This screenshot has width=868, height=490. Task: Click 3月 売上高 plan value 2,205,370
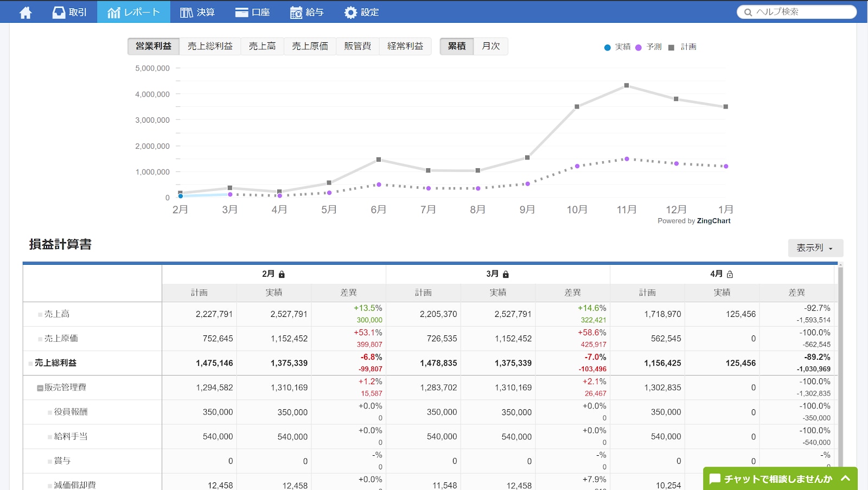coord(438,314)
